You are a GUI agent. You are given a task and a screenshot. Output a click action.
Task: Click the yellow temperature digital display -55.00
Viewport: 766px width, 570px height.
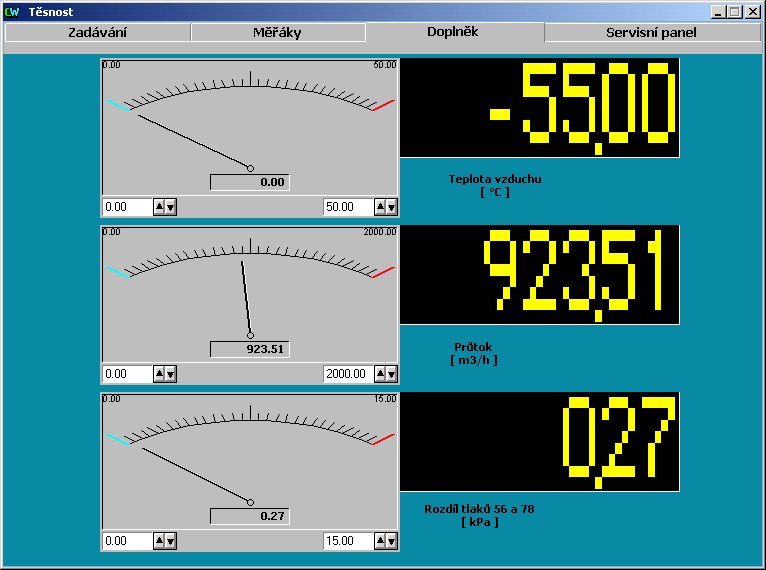pos(539,108)
